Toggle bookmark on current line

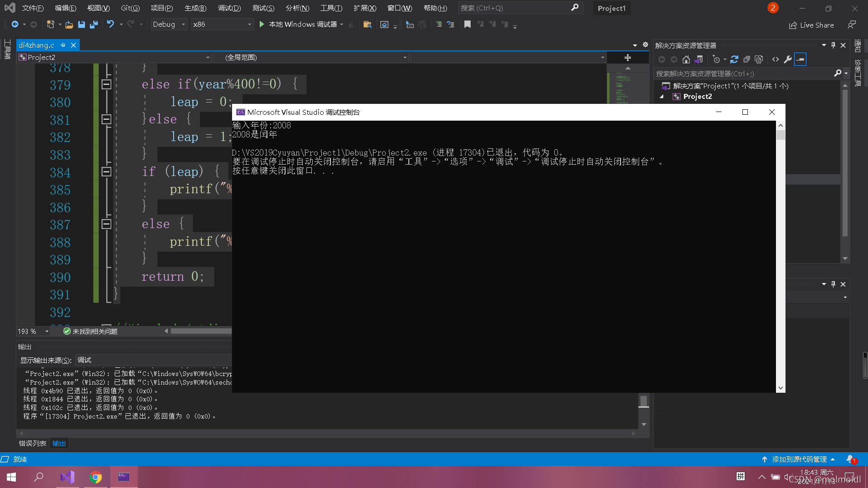click(x=467, y=24)
